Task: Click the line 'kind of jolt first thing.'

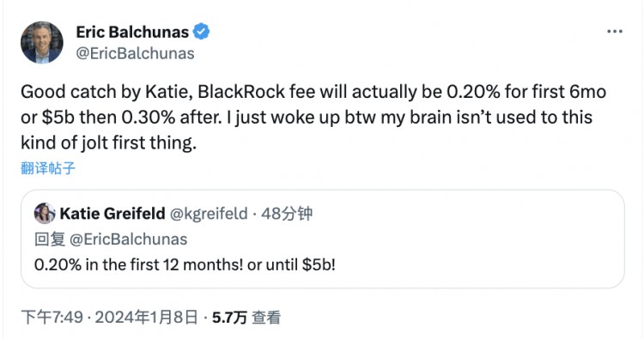Action: (x=108, y=142)
